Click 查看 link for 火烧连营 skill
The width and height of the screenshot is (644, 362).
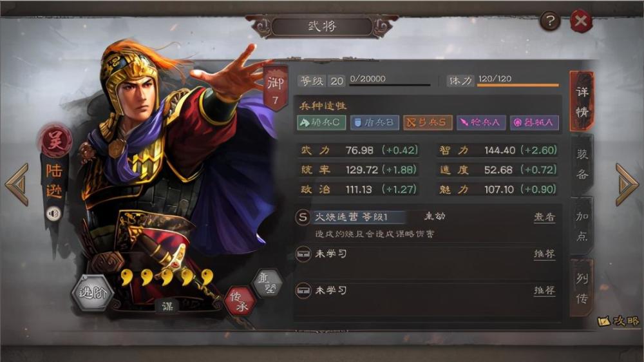coord(545,217)
